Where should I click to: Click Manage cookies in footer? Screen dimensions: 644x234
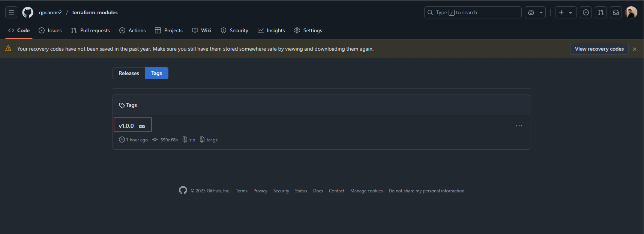click(366, 191)
